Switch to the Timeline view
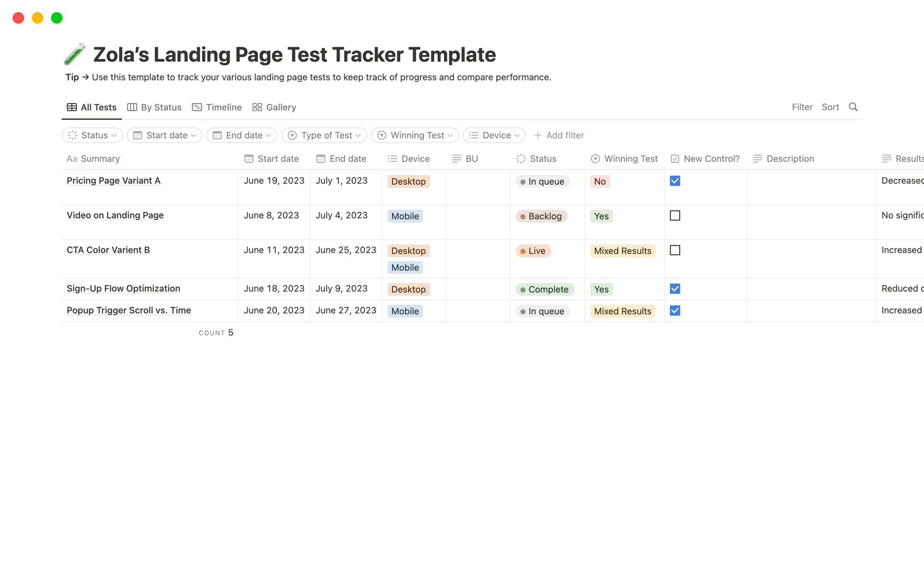 [x=223, y=107]
